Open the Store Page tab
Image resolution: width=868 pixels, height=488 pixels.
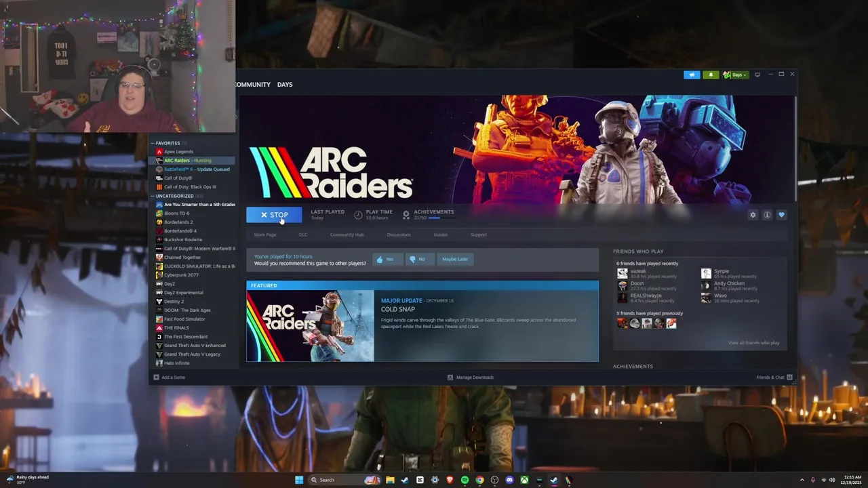click(x=264, y=235)
